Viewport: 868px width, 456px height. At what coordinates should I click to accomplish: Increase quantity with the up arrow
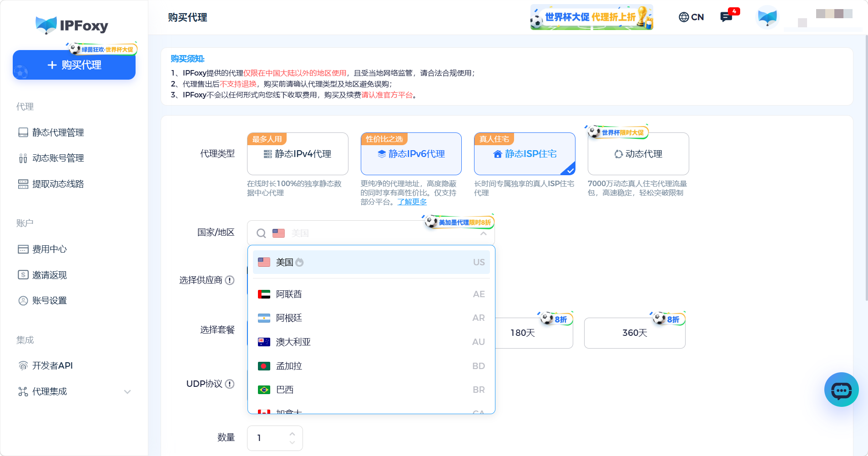click(292, 433)
